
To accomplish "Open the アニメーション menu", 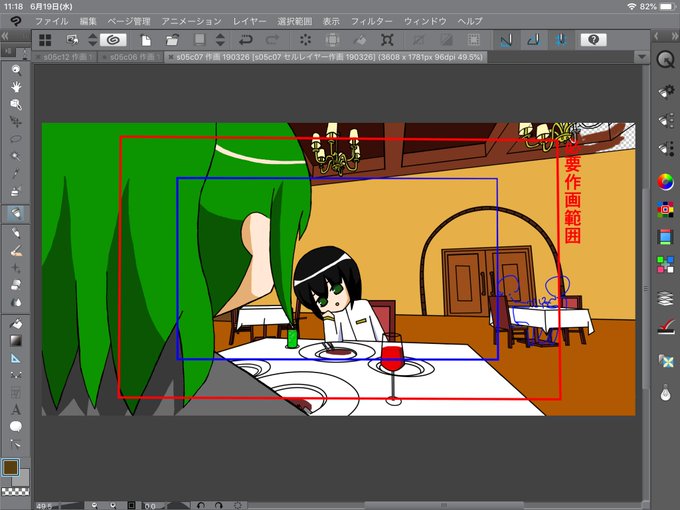I will pos(191,21).
